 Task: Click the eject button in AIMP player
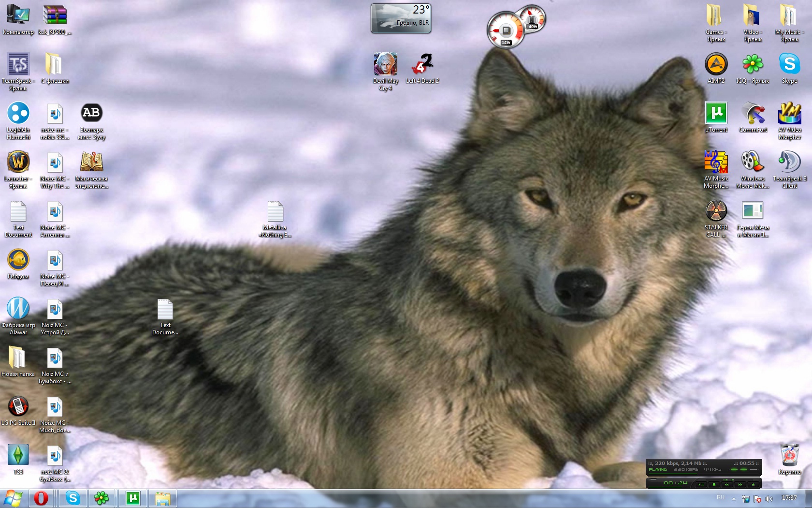(753, 484)
